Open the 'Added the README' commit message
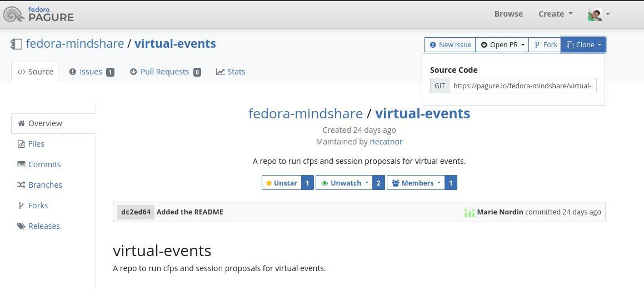The image size is (644, 290). click(189, 212)
